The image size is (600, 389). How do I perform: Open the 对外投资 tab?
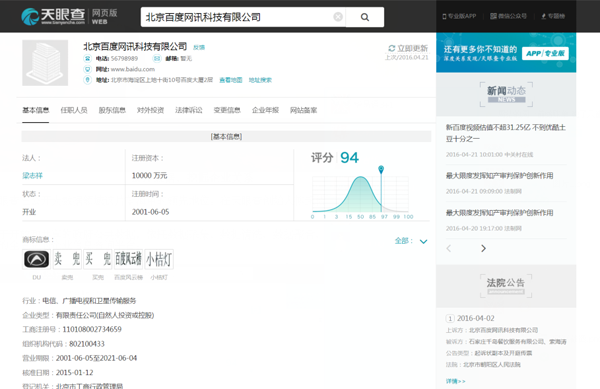[150, 110]
